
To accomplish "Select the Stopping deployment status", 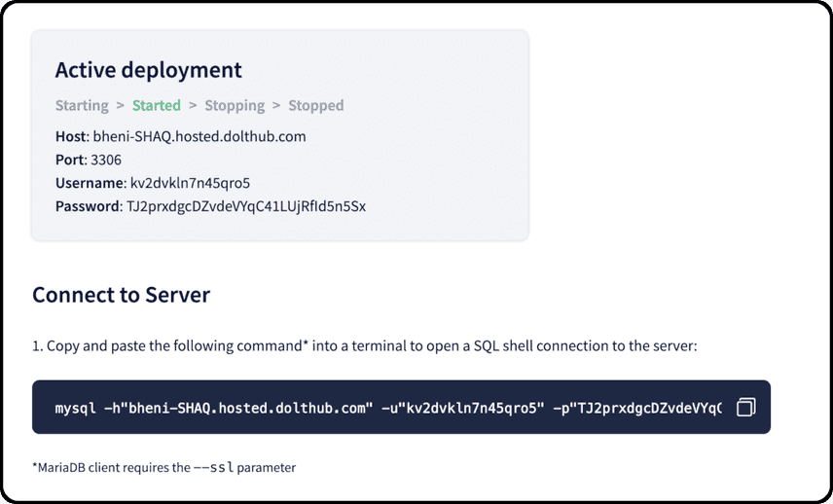I will pos(235,106).
